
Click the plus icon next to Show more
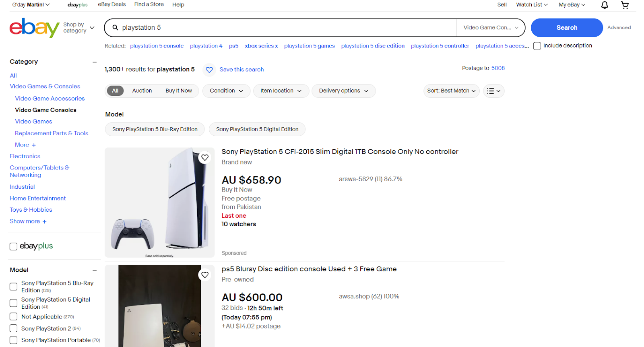point(44,221)
